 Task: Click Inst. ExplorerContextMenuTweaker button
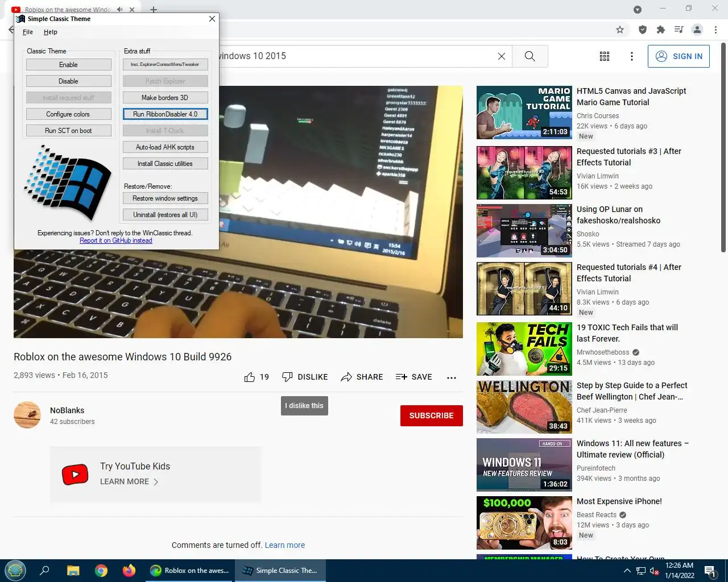165,65
